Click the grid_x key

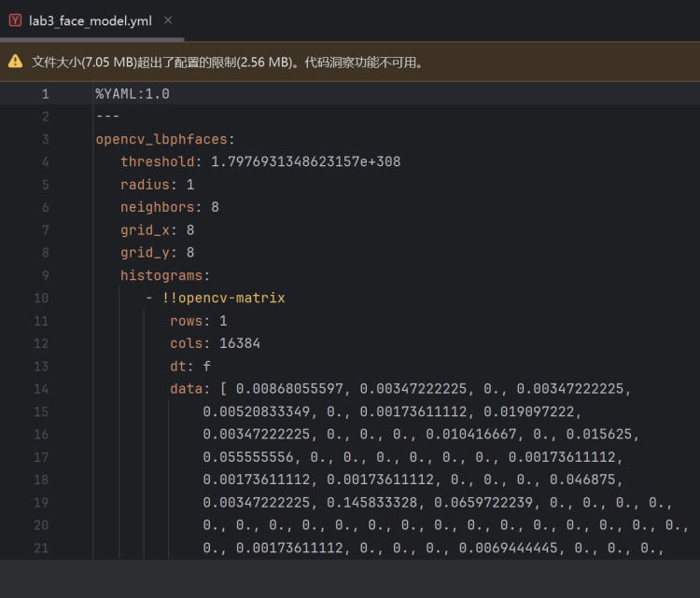145,230
